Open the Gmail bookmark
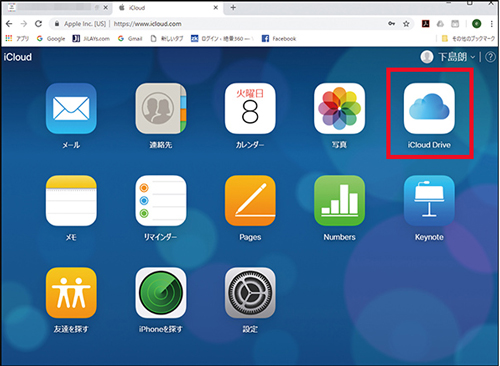 130,39
